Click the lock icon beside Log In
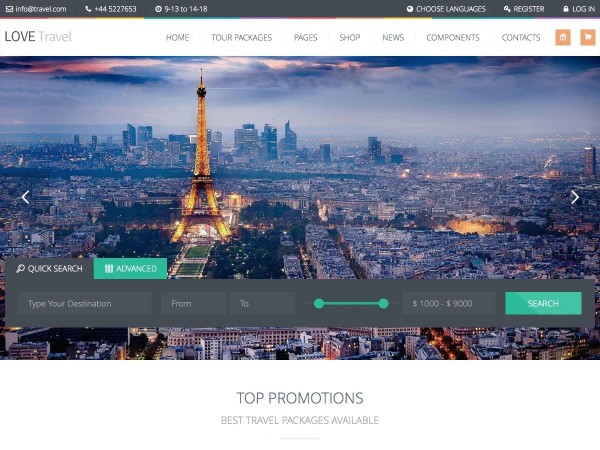This screenshot has height=450, width=600. (566, 9)
